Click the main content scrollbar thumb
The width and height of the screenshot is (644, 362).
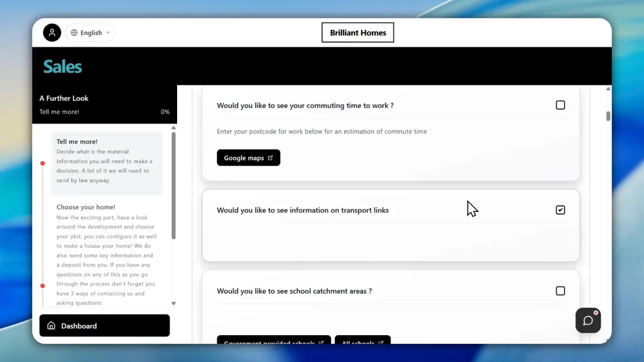[608, 116]
